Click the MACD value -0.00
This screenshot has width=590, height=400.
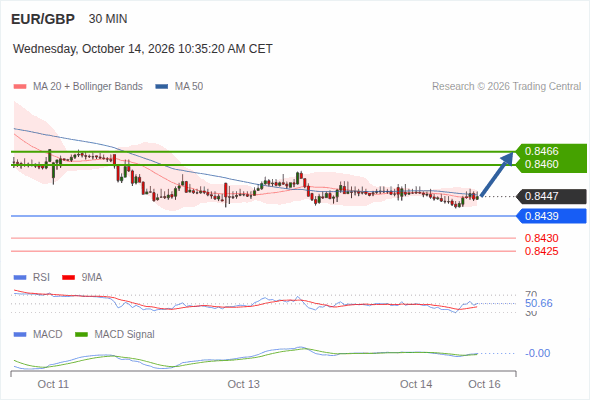(538, 353)
